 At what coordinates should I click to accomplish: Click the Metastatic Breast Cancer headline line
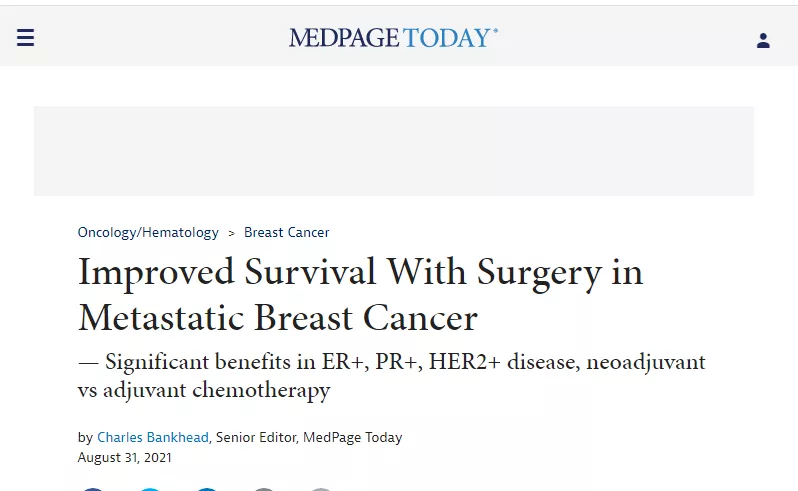tap(278, 318)
